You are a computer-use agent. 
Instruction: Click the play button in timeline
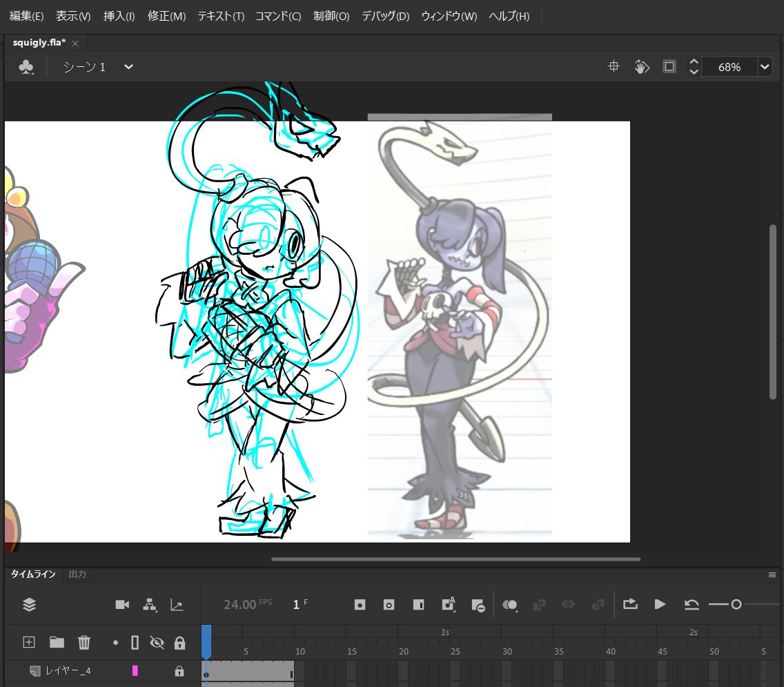pyautogui.click(x=660, y=604)
